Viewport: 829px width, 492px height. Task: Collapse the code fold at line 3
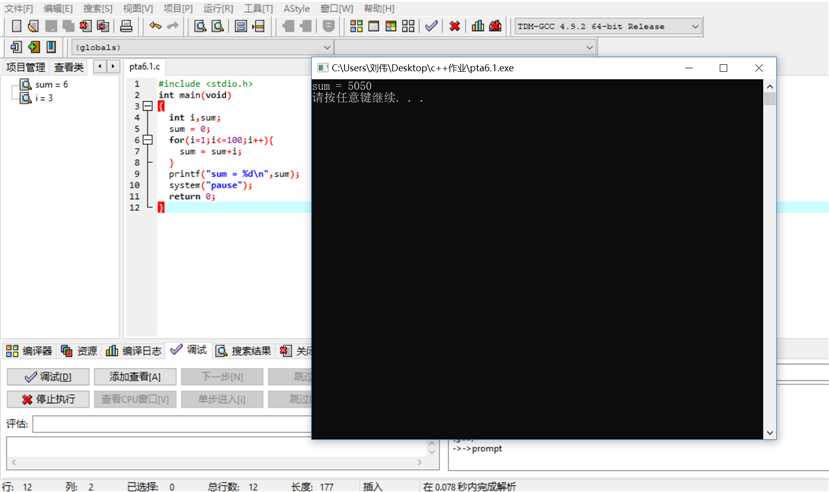[148, 106]
